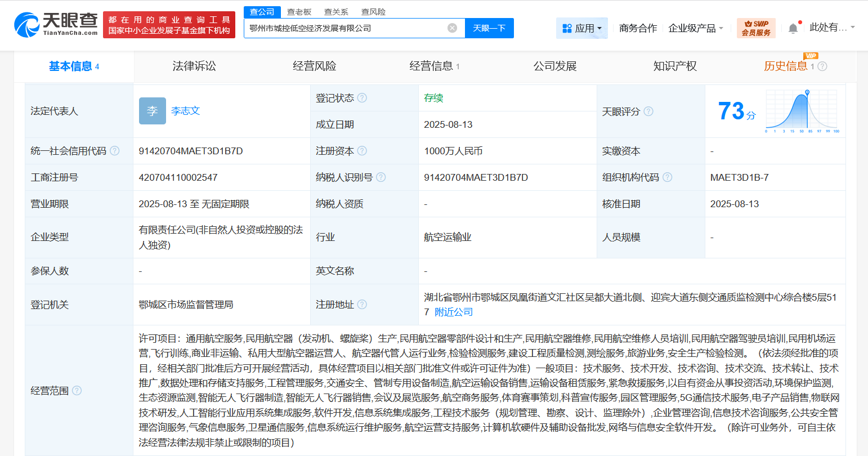Expand the 应用 dropdown menu

point(582,28)
